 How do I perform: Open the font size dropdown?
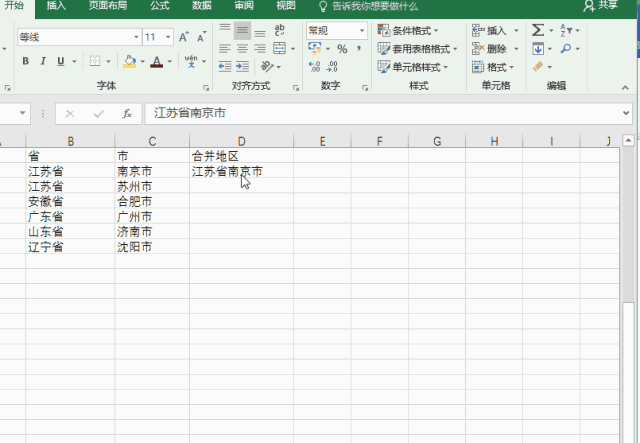[168, 37]
